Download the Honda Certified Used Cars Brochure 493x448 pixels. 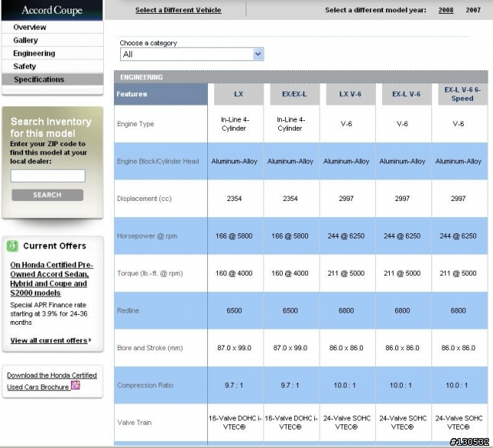[52, 381]
